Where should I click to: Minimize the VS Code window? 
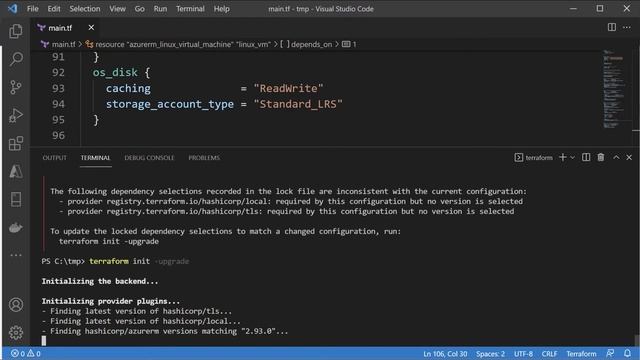tap(573, 9)
